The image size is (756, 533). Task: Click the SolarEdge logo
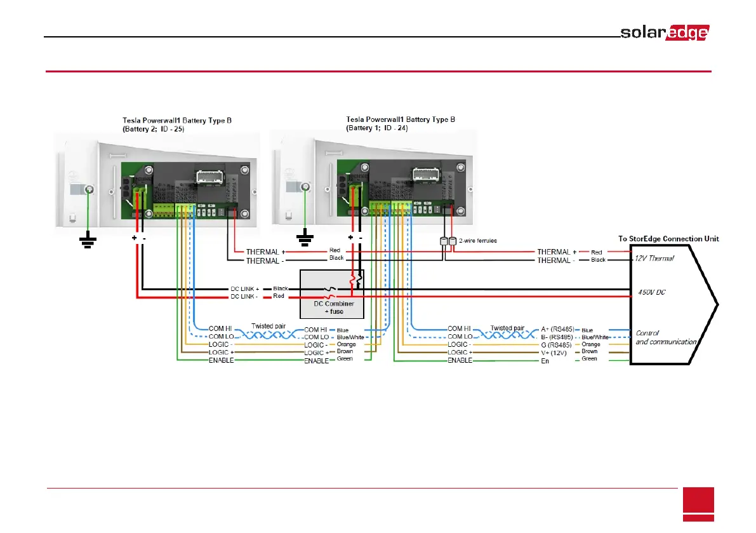[665, 32]
